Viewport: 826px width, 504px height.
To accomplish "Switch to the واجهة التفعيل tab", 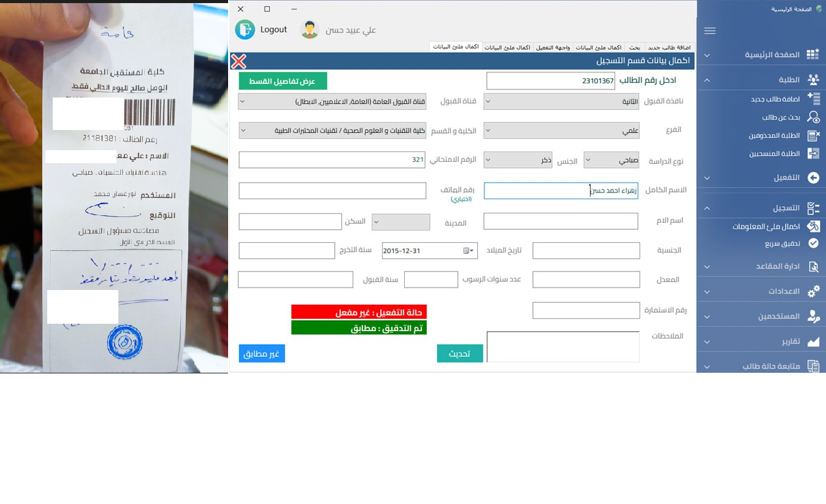I will point(553,47).
